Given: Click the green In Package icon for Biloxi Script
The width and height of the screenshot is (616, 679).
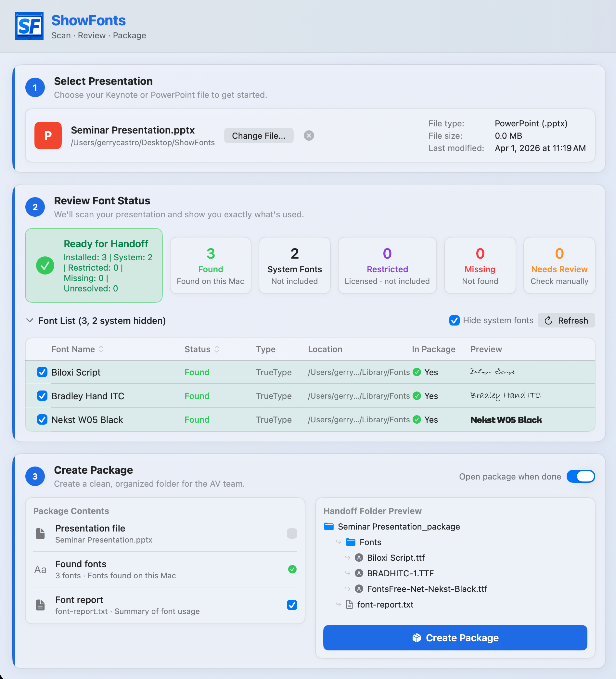Looking at the screenshot, I should (x=417, y=372).
